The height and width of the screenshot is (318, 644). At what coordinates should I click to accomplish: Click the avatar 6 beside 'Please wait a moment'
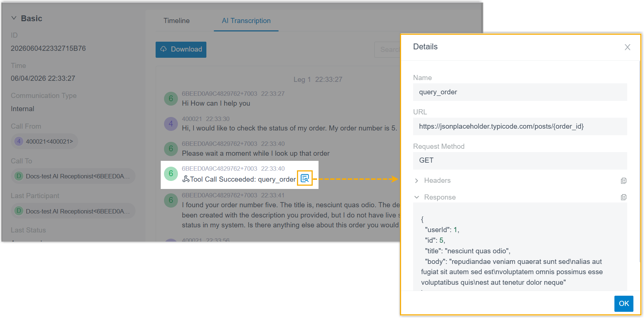coord(171,149)
